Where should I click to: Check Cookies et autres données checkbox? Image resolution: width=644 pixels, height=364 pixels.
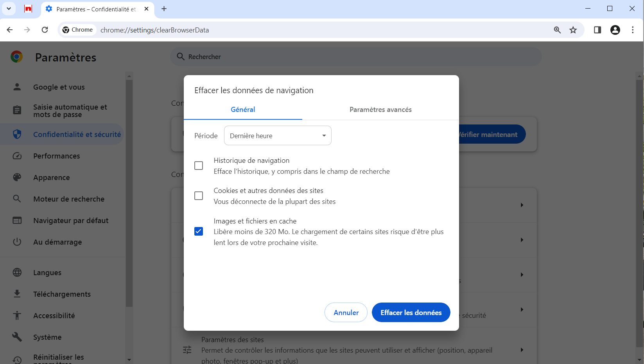[x=199, y=196]
